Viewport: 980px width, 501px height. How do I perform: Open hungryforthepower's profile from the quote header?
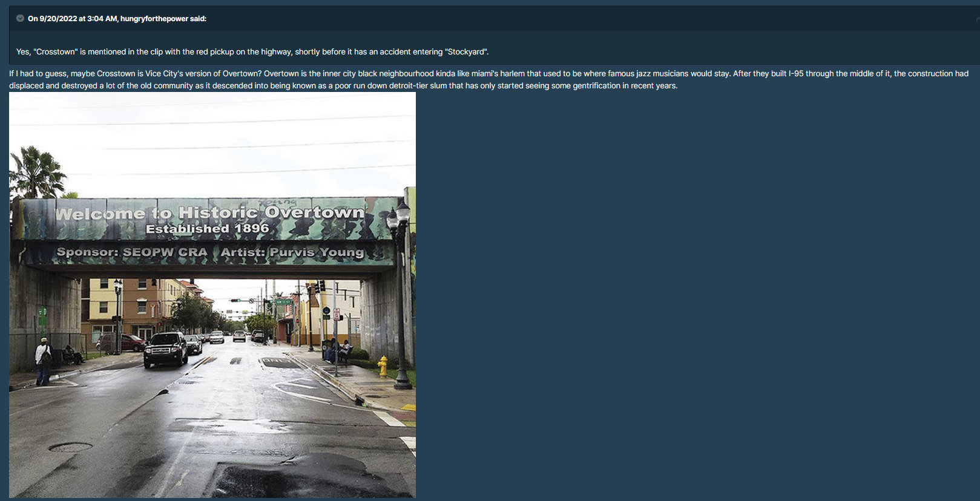coord(154,19)
